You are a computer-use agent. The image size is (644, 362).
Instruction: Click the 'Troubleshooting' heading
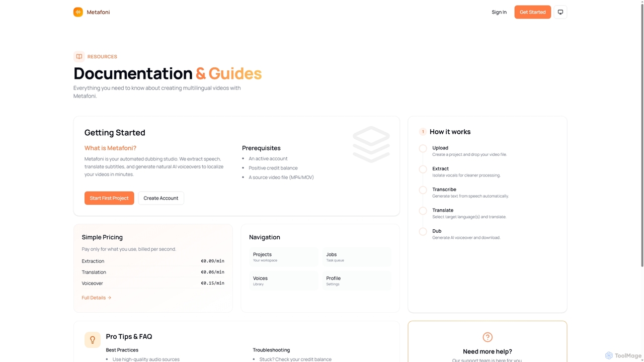pyautogui.click(x=271, y=350)
